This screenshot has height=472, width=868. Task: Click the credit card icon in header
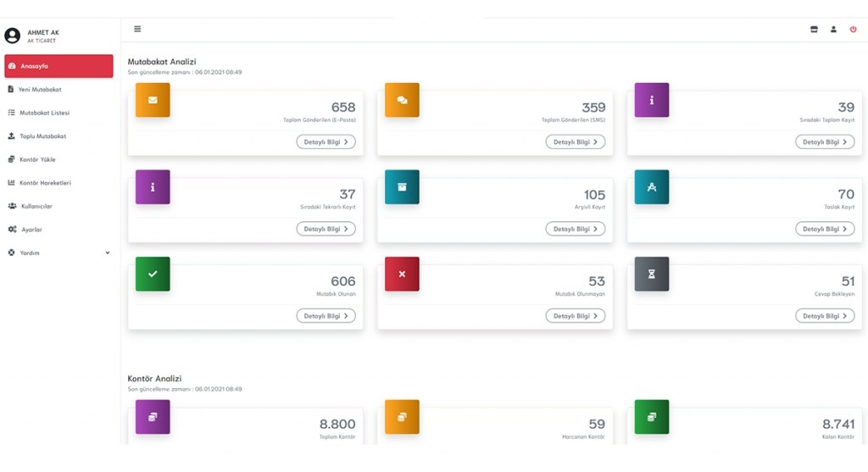814,30
